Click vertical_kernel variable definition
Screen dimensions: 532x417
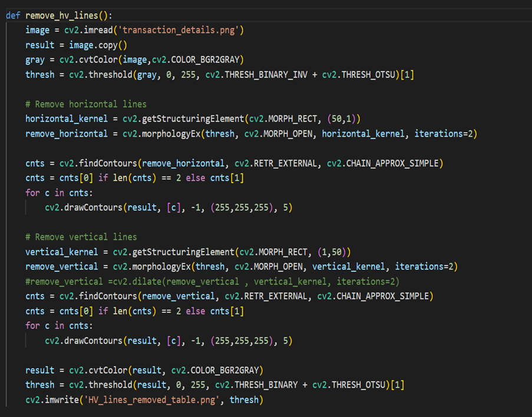(61, 252)
